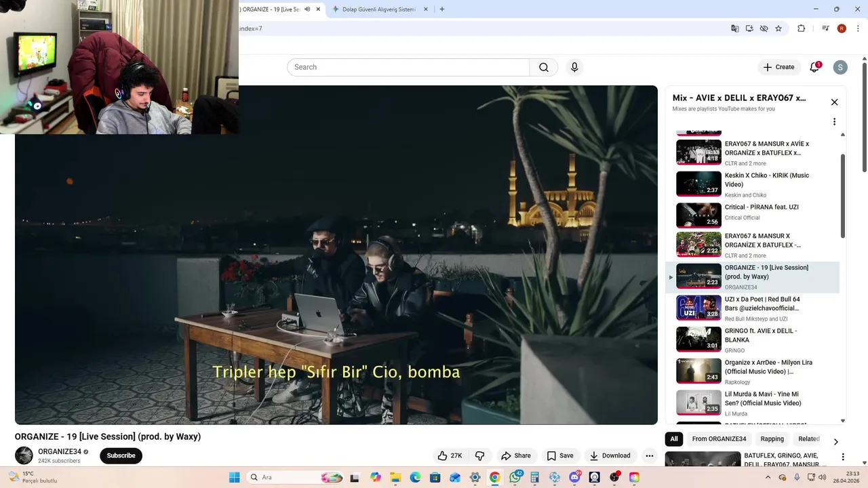
Task: Open the Outlook icon in the taskbar
Action: pyautogui.click(x=455, y=477)
